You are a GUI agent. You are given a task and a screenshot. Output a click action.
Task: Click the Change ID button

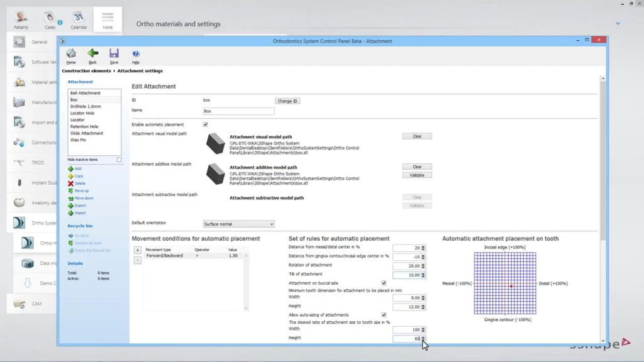(288, 101)
